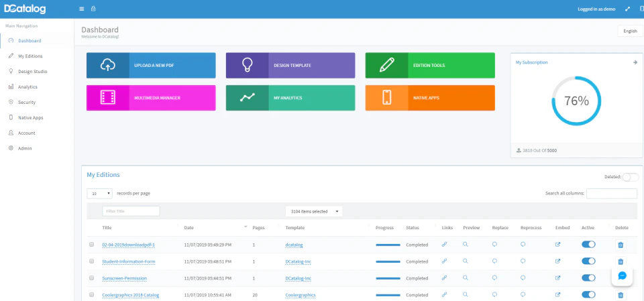The image size is (644, 301).
Task: Open the chat bubble widget
Action: click(622, 275)
